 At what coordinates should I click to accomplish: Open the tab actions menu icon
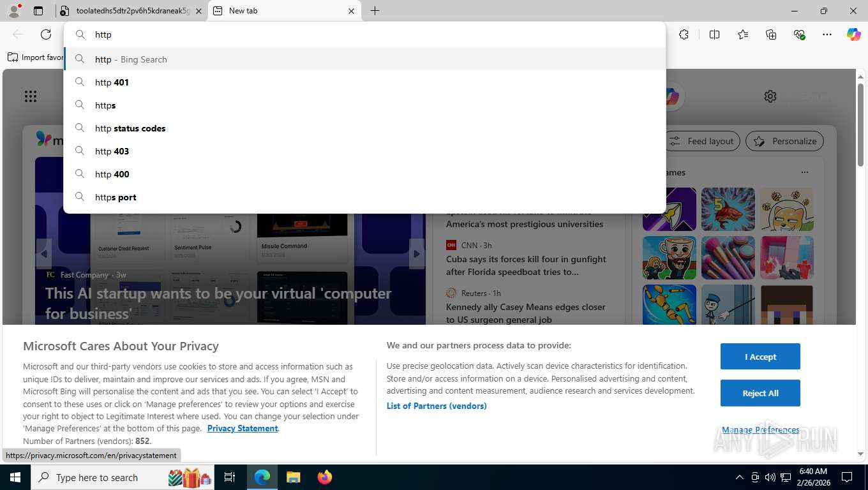click(38, 11)
